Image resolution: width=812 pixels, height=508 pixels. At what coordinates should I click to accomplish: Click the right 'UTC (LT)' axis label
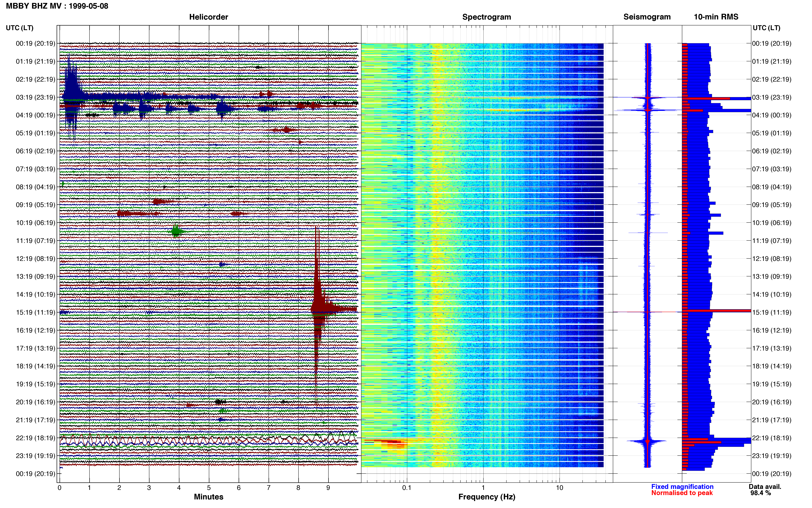[766, 28]
